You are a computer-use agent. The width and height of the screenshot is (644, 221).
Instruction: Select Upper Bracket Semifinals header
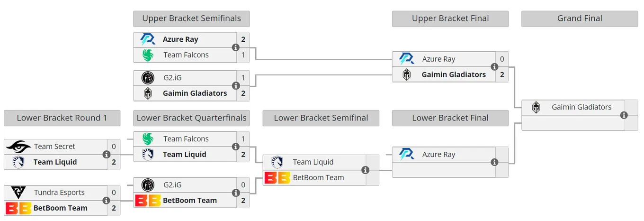click(x=191, y=18)
